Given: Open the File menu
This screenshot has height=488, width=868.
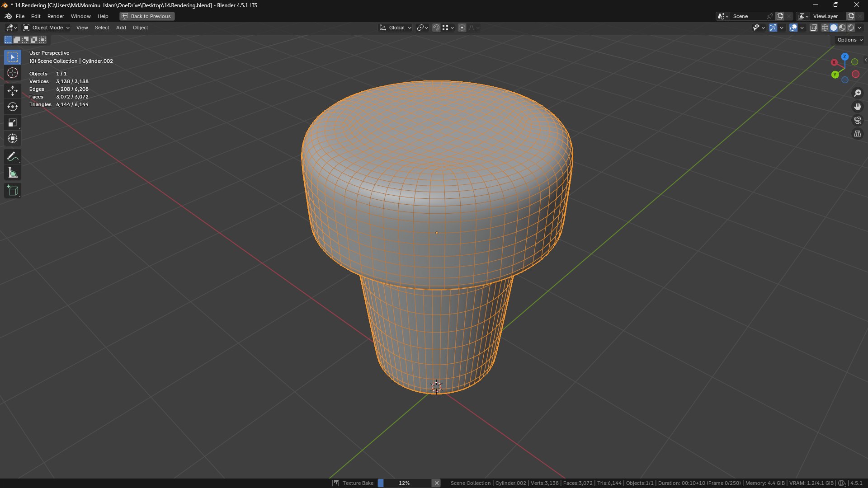Looking at the screenshot, I should point(20,16).
